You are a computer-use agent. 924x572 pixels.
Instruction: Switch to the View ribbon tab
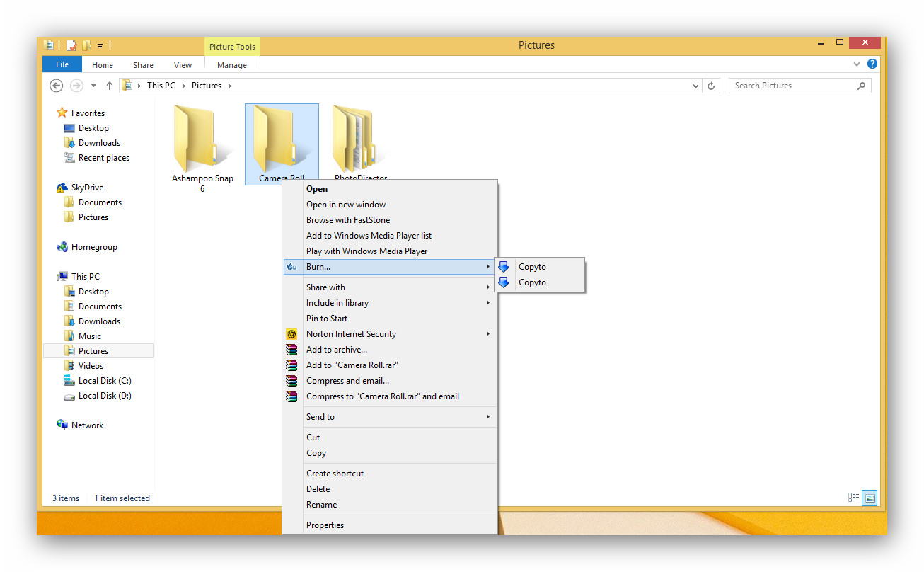point(183,65)
